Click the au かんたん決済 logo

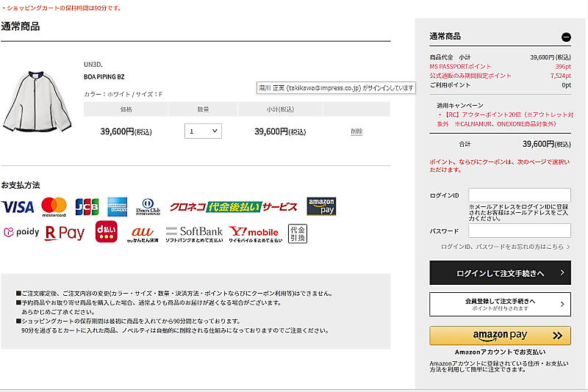coord(142,233)
